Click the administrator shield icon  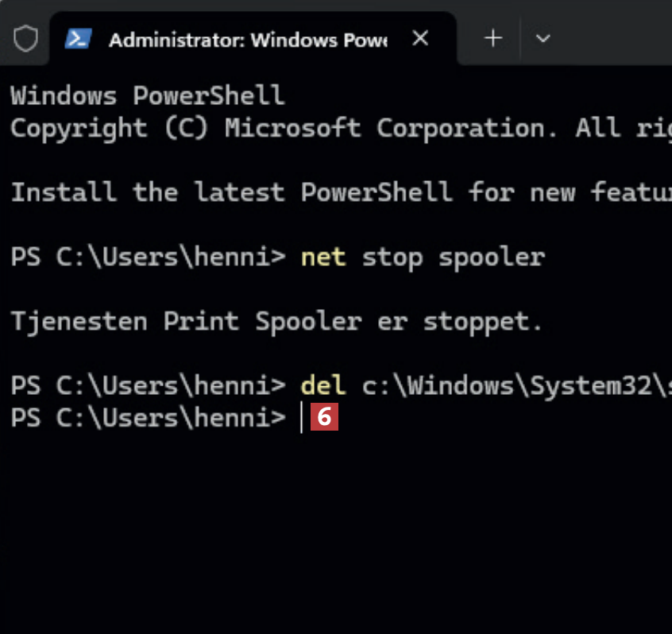26,37
